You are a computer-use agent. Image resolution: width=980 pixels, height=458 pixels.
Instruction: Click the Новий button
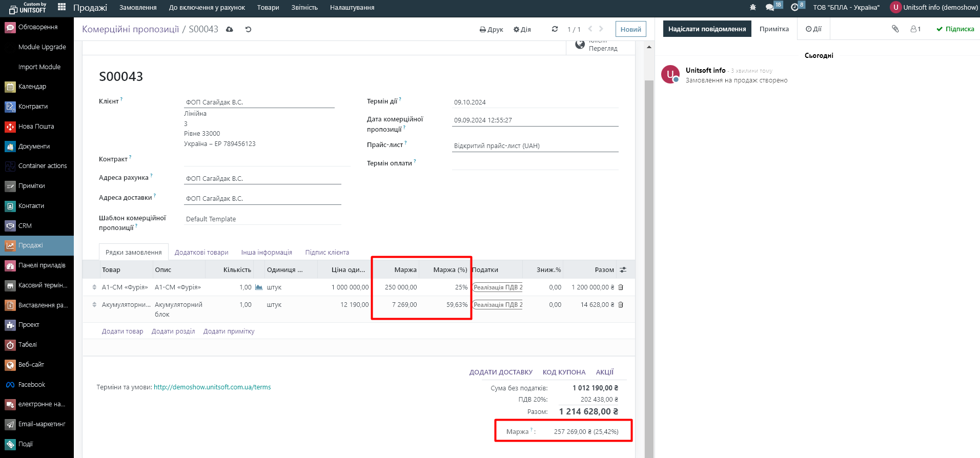(630, 30)
